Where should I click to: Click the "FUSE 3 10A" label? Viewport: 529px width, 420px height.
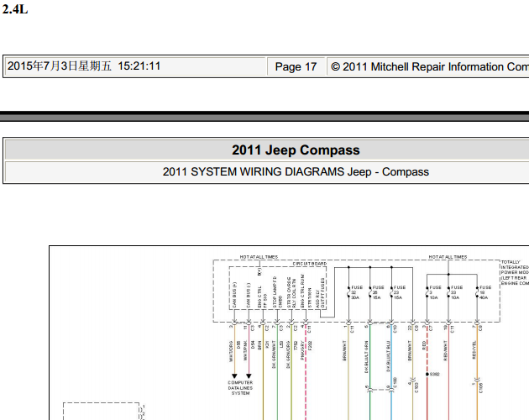435,292
